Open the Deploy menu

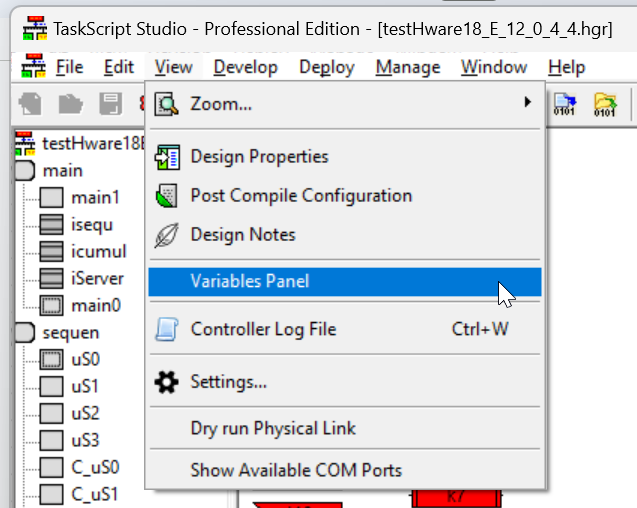coord(327,67)
